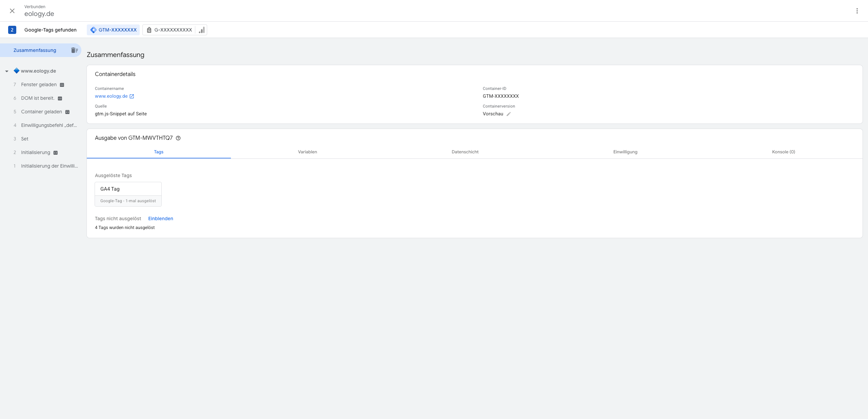Click Einblenden to show unfired tags

coord(160,218)
